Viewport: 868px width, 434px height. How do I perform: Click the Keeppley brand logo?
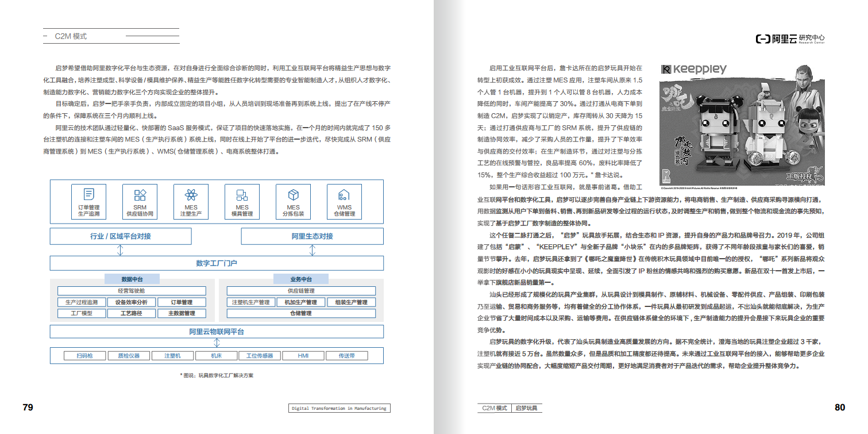692,68
